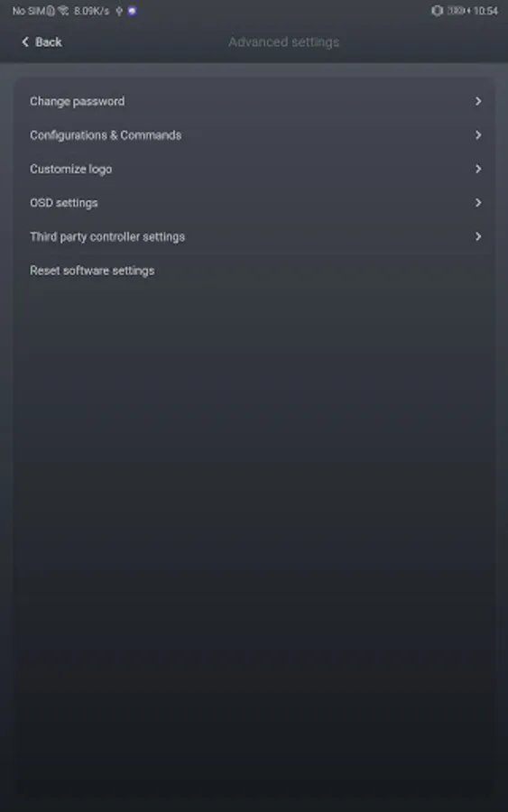Tap the battery status icon

[x=457, y=10]
